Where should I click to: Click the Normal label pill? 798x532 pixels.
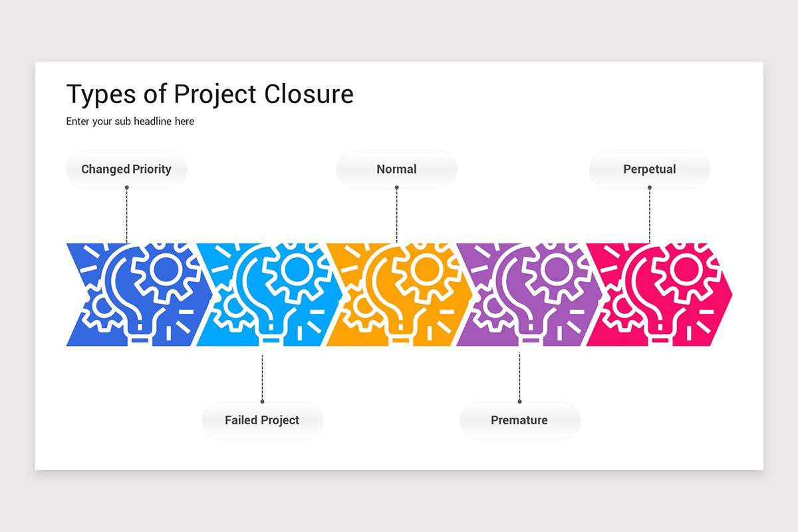coord(396,169)
